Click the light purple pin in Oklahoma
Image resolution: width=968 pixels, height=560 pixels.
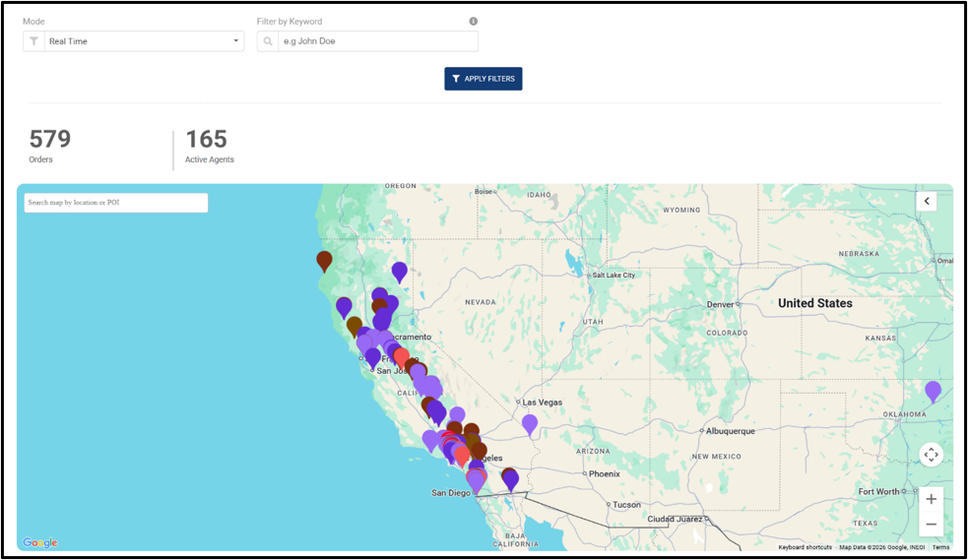[x=933, y=391]
